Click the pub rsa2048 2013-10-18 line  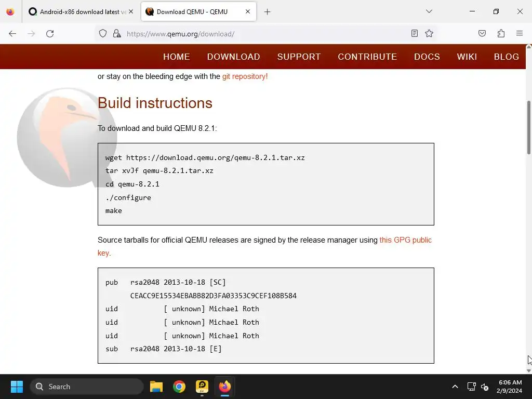click(x=166, y=282)
